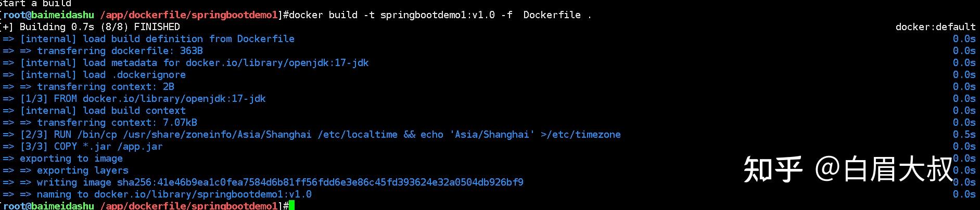Click the writing image sha256 hash
The width and height of the screenshot is (980, 210).
(x=320, y=182)
